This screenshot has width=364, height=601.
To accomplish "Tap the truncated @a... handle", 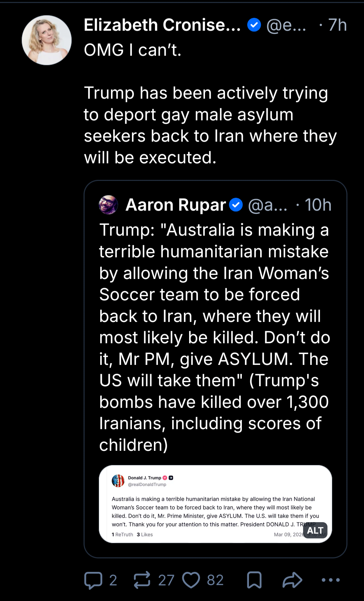I will click(268, 205).
